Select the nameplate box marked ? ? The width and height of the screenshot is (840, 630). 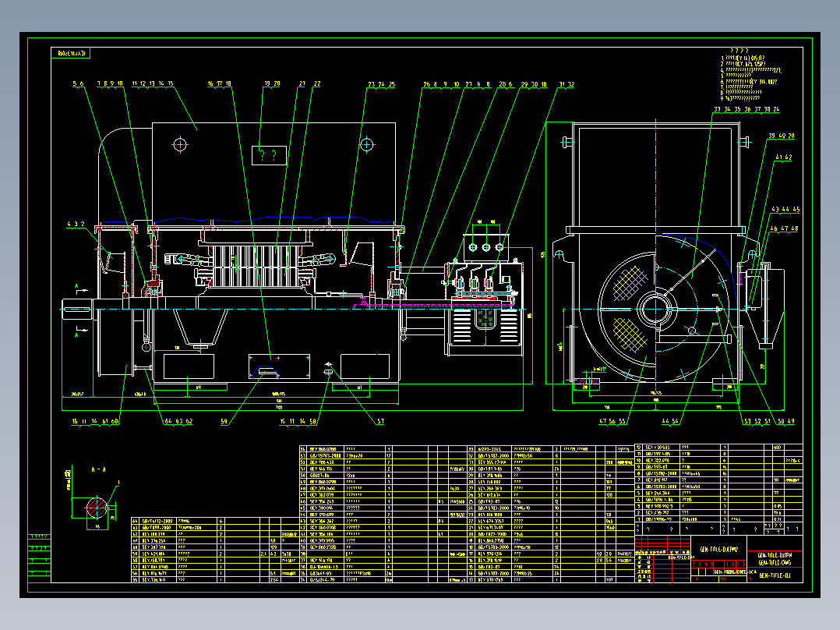[269, 155]
